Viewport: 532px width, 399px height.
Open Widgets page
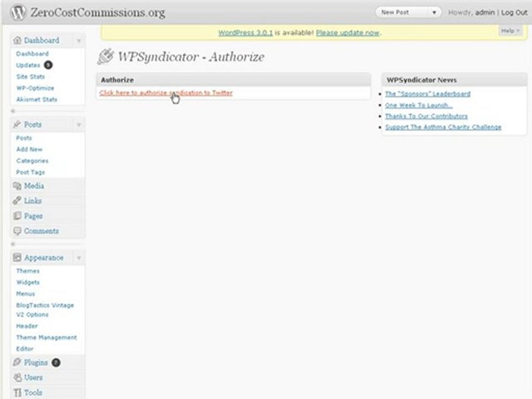click(x=28, y=282)
